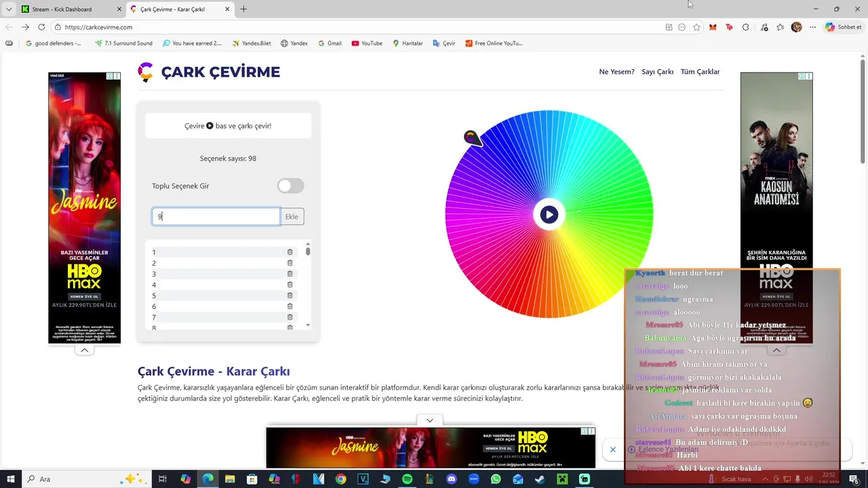Delete option 2 with its trash icon
This screenshot has height=488, width=868.
click(290, 263)
